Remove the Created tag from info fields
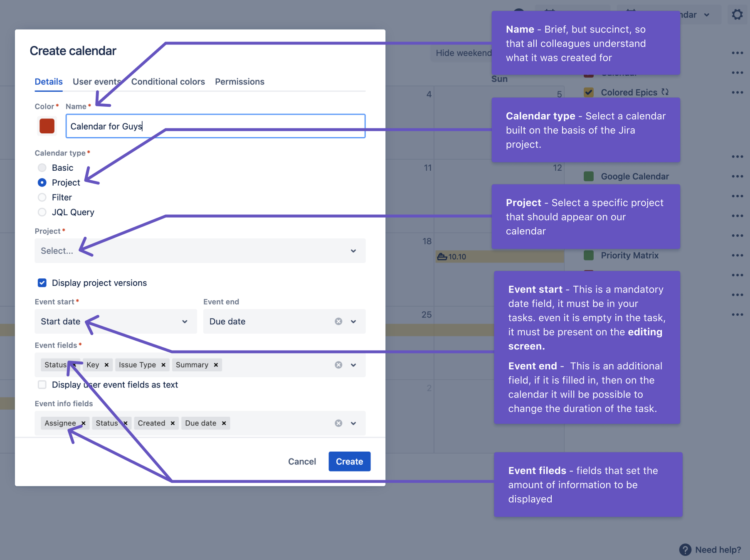The image size is (750, 560). pyautogui.click(x=173, y=423)
